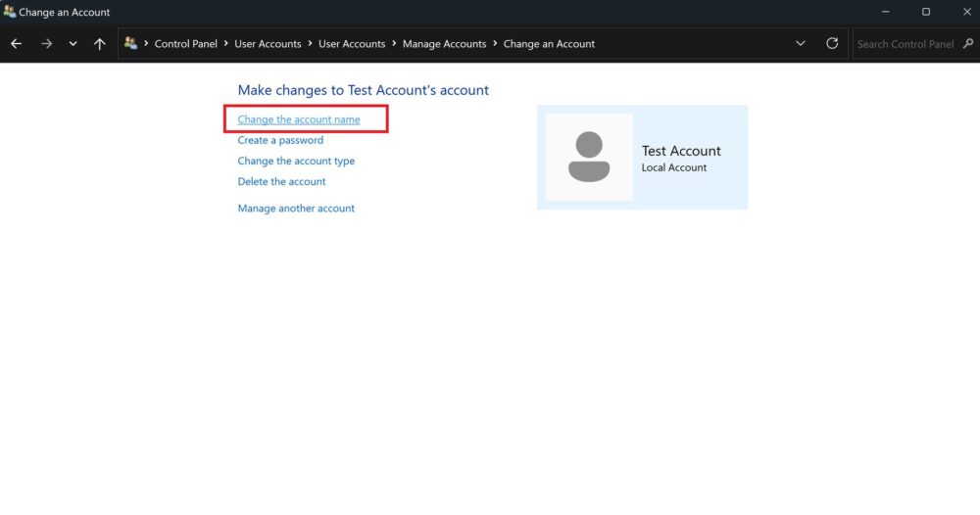Open the Change the account name link
The width and height of the screenshot is (980, 515).
click(x=299, y=119)
